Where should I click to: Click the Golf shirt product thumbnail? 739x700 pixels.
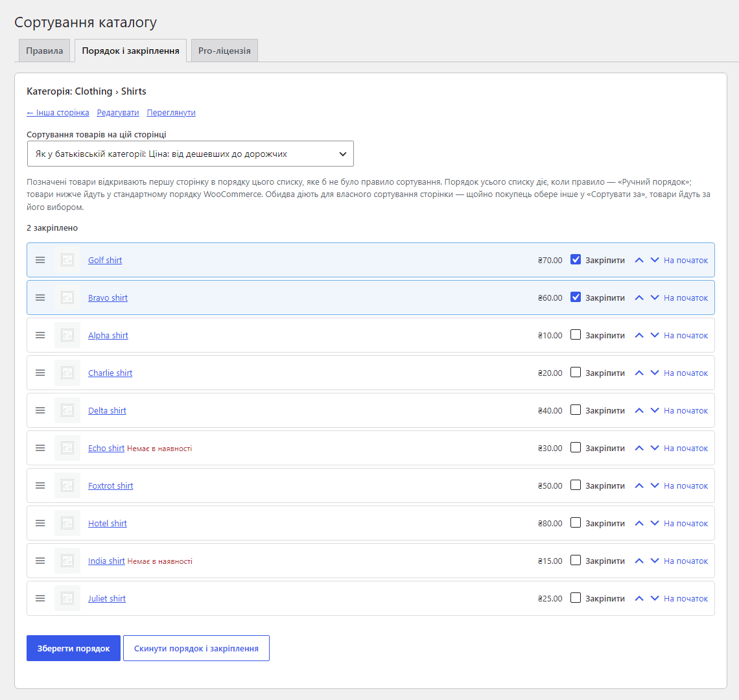[67, 260]
